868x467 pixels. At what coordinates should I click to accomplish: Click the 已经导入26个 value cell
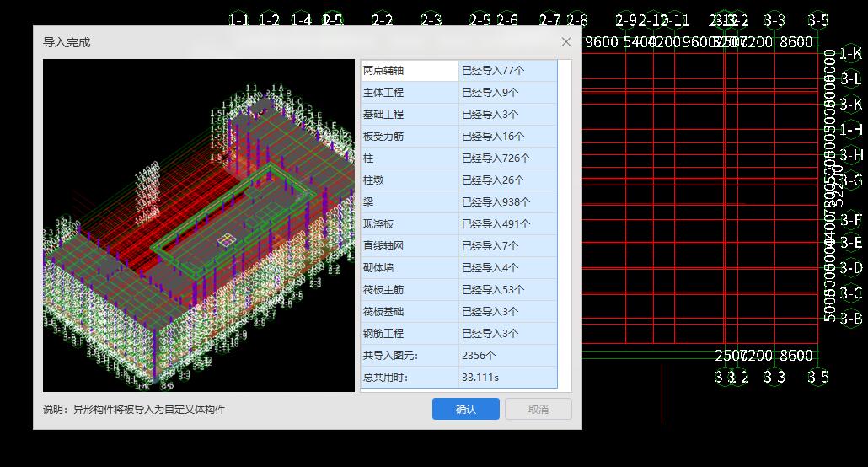pyautogui.click(x=508, y=180)
